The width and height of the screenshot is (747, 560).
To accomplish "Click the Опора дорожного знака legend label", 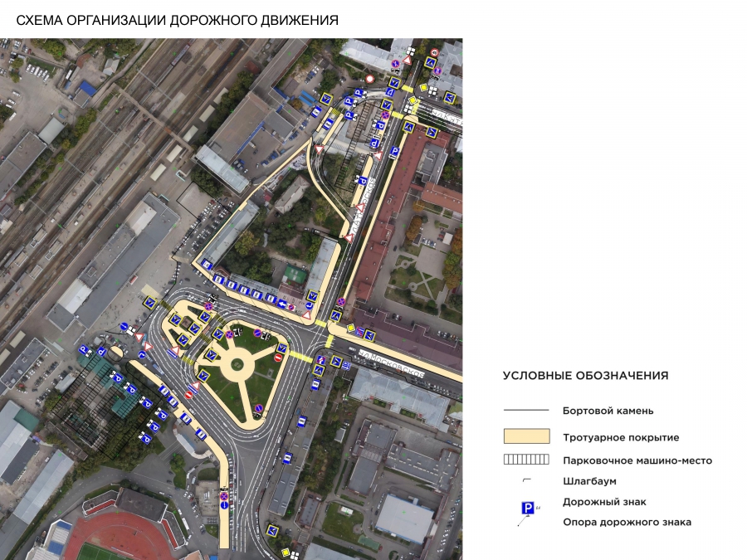I will (x=627, y=522).
